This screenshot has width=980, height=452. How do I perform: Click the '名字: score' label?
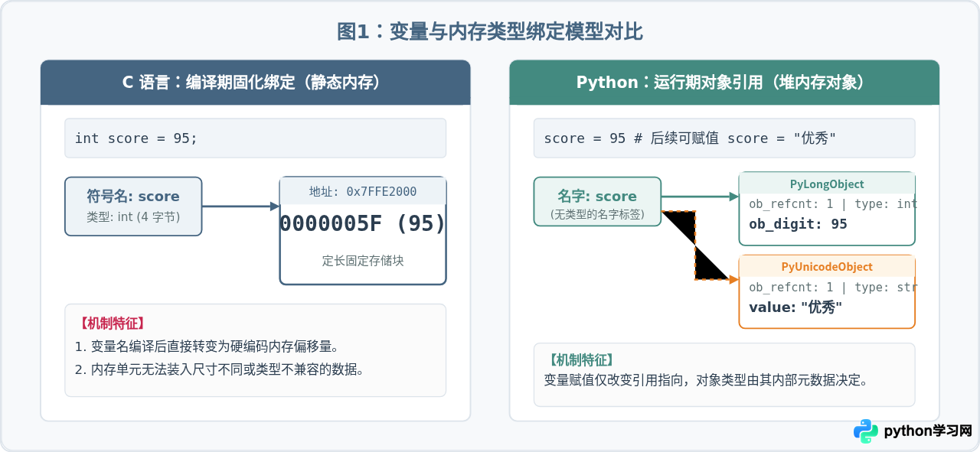pyautogui.click(x=597, y=197)
